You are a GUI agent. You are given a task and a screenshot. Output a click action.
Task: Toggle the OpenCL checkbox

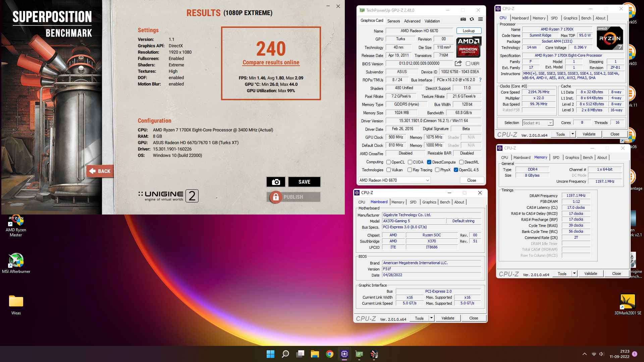point(388,162)
